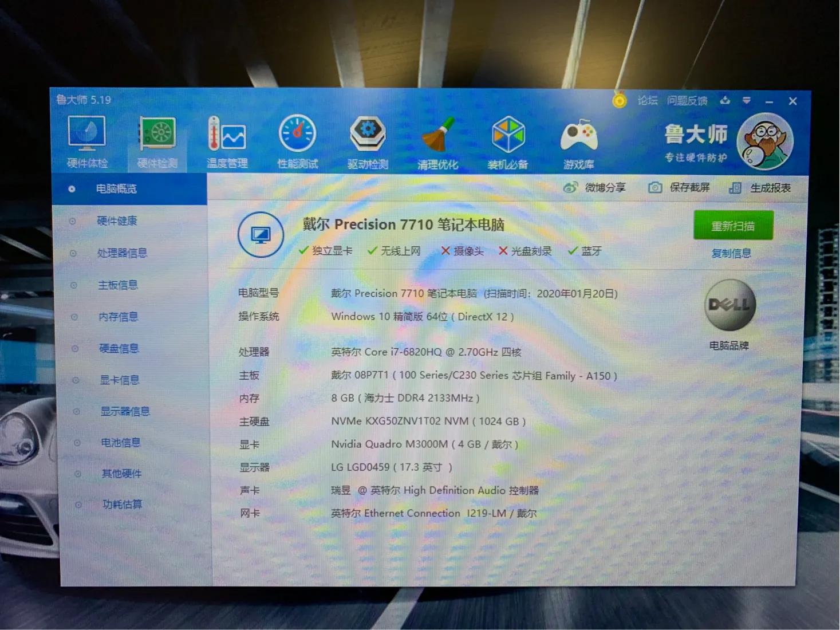Generate a report with 生成报表
The image size is (840, 630).
tap(760, 188)
